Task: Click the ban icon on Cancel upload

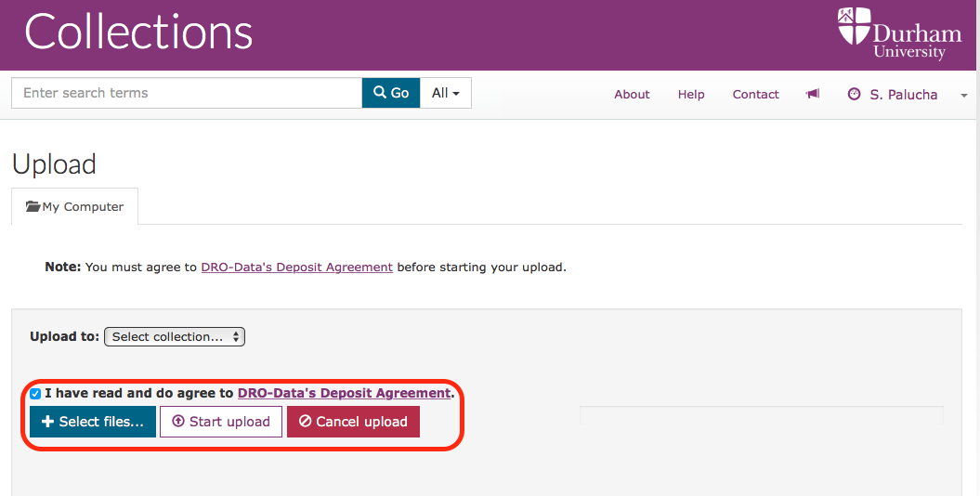Action: coord(305,421)
